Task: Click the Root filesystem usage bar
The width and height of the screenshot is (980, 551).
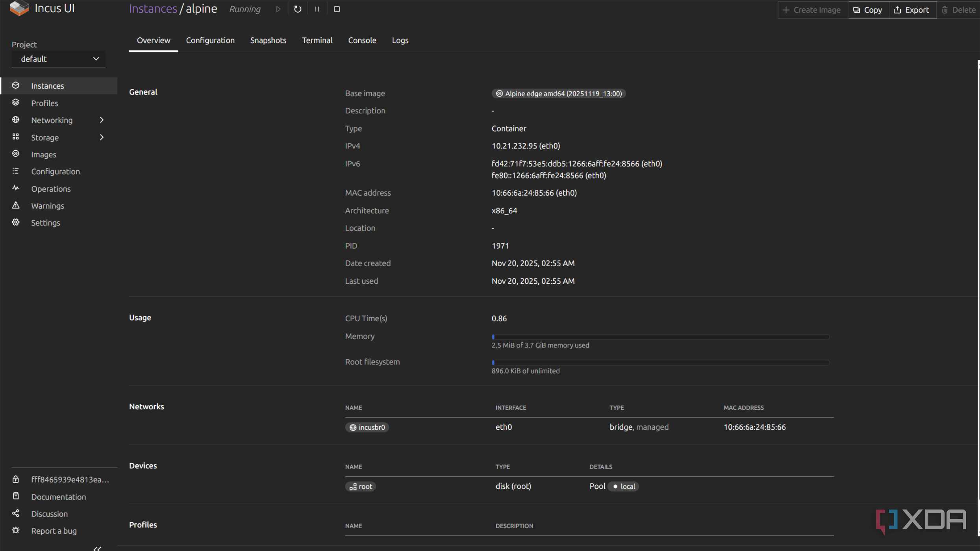Action: [660, 363]
